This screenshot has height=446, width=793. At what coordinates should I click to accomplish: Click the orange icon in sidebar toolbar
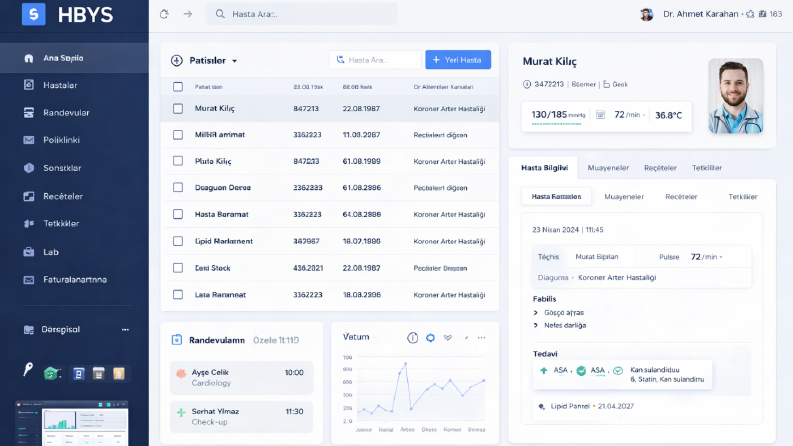(119, 374)
